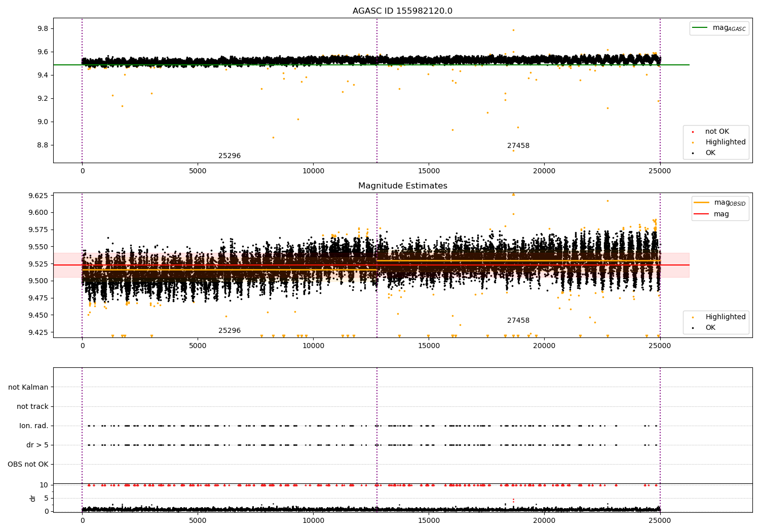Select orange mag OBSID legend line
Viewport: 760px width, 532px height.
(x=702, y=203)
